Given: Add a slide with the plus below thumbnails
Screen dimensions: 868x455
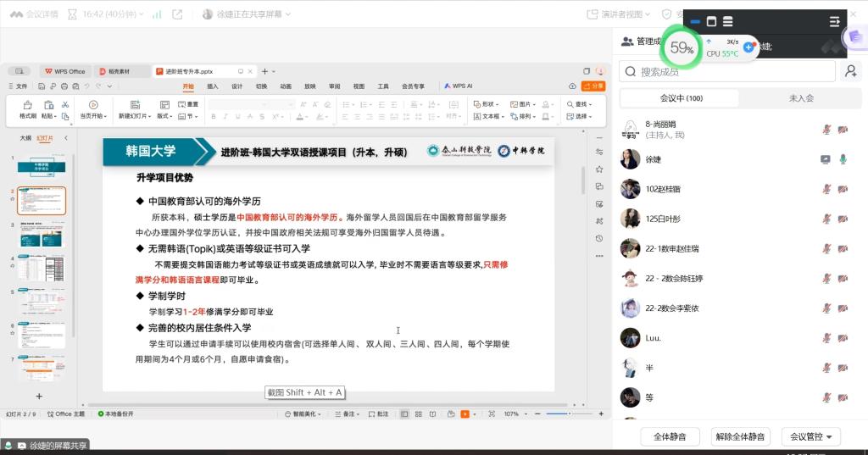Looking at the screenshot, I should point(39,397).
